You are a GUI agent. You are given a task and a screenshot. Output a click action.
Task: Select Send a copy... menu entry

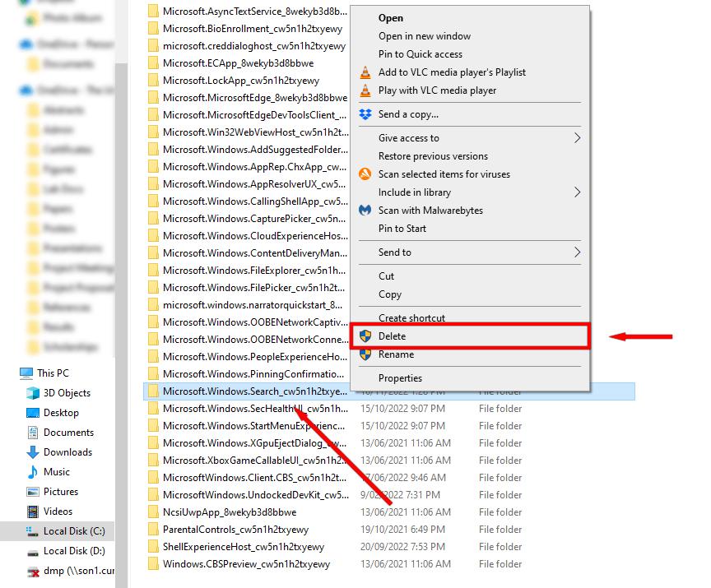click(408, 114)
